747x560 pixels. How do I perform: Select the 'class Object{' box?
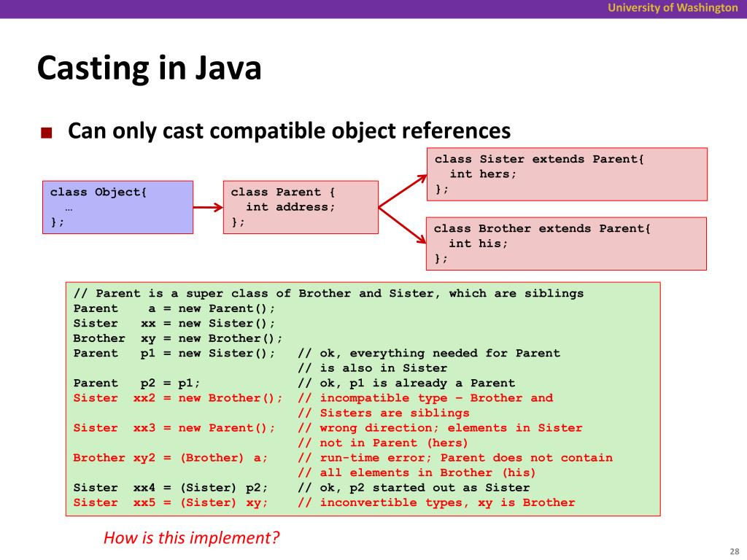click(117, 207)
